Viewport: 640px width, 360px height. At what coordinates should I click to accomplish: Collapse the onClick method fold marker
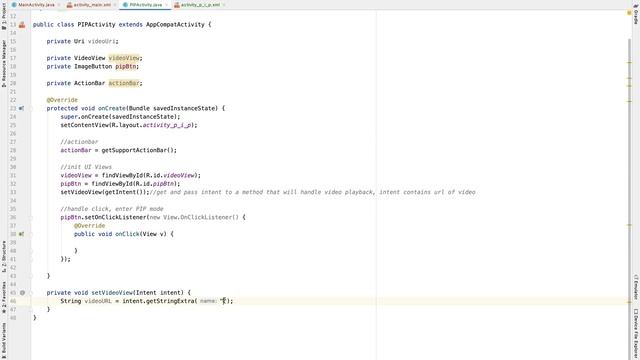tap(30, 234)
